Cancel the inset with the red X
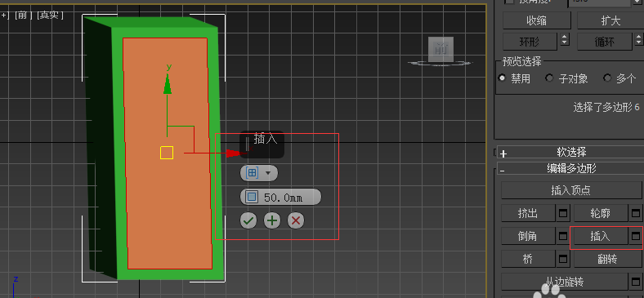 point(296,220)
